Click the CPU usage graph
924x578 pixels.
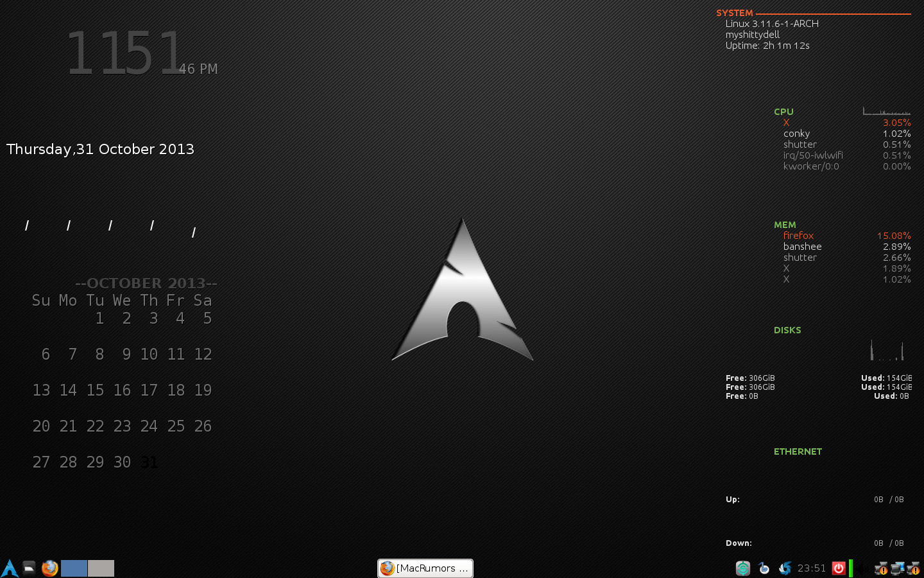(887, 110)
